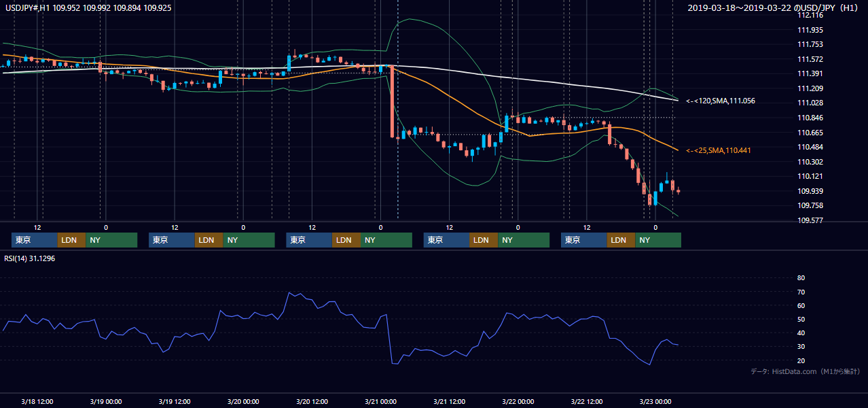Viewport: 868px width, 408px height.
Task: Click price axis value 110.484
Action: pyautogui.click(x=810, y=147)
